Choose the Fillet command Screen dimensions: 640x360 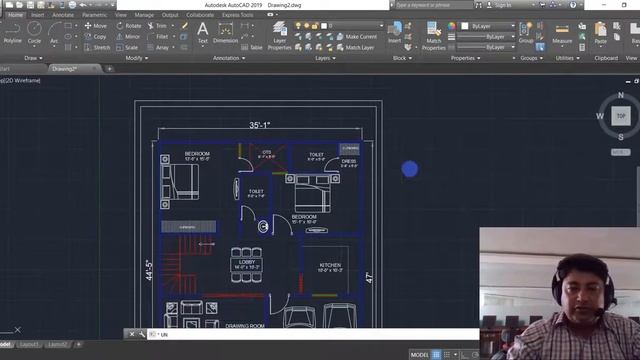(158, 37)
